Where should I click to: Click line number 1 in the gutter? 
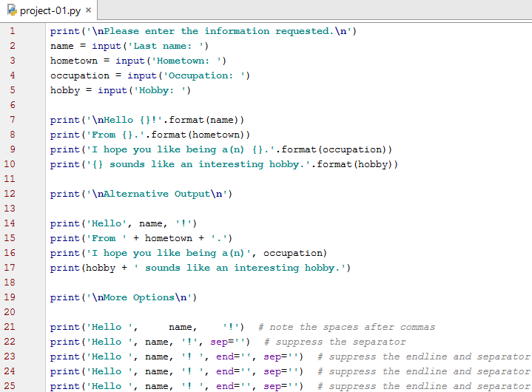[12, 31]
